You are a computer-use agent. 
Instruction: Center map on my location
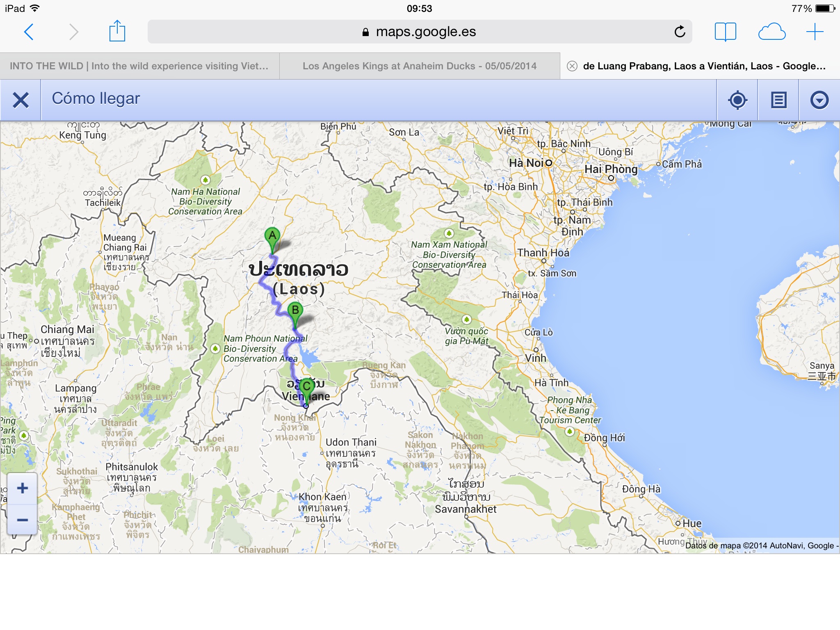pos(737,100)
